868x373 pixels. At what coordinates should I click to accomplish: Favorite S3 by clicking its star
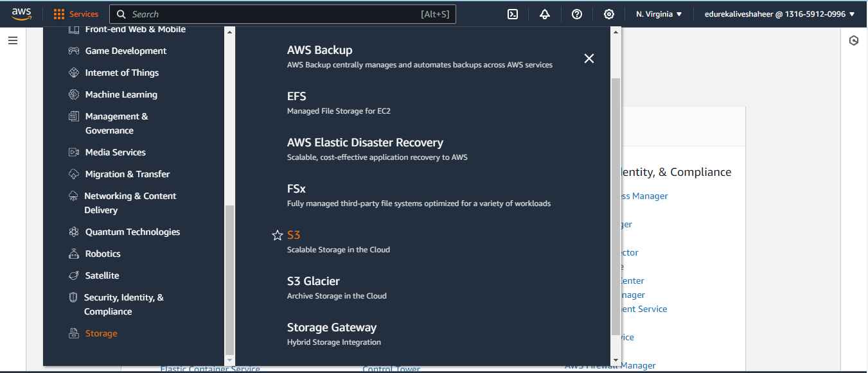click(x=277, y=235)
